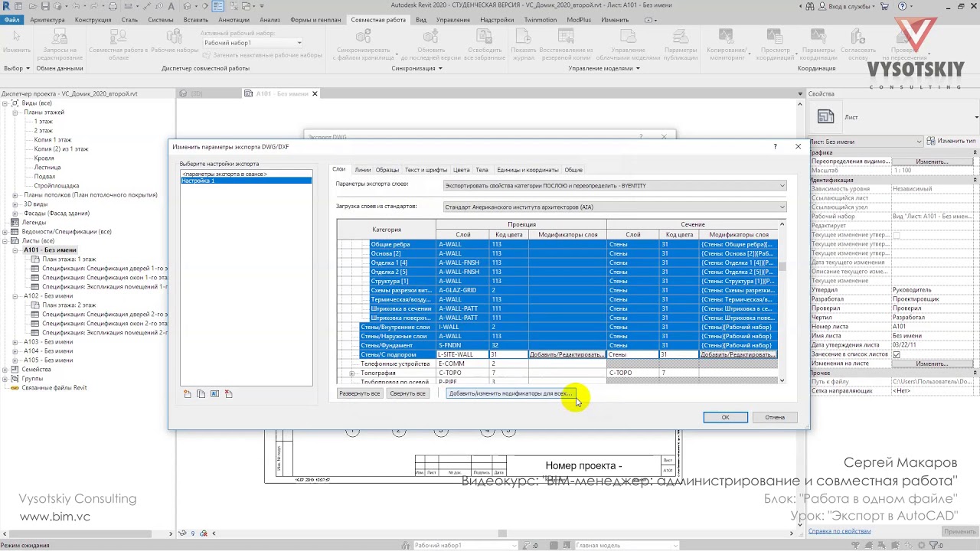Image resolution: width=980 pixels, height=551 pixels.
Task: Collapse 'Планы этажей' tree node
Action: [x=15, y=112]
